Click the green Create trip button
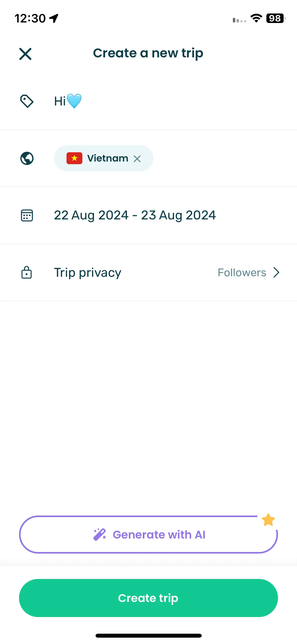The height and width of the screenshot is (644, 297). 148,598
